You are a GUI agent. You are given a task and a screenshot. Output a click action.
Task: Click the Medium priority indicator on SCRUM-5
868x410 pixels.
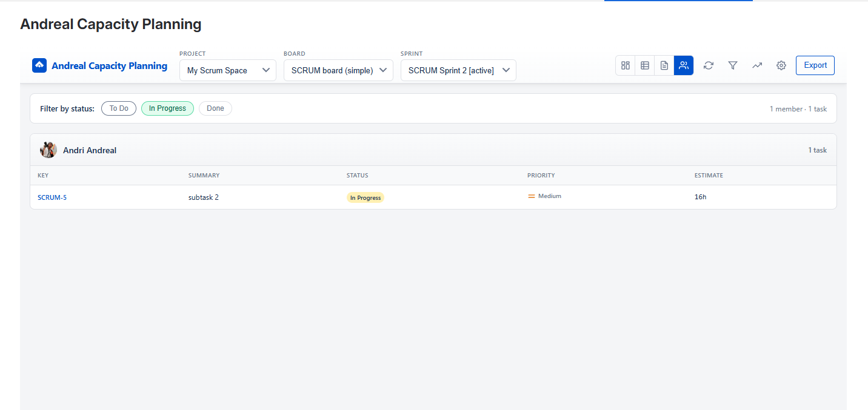pyautogui.click(x=544, y=196)
